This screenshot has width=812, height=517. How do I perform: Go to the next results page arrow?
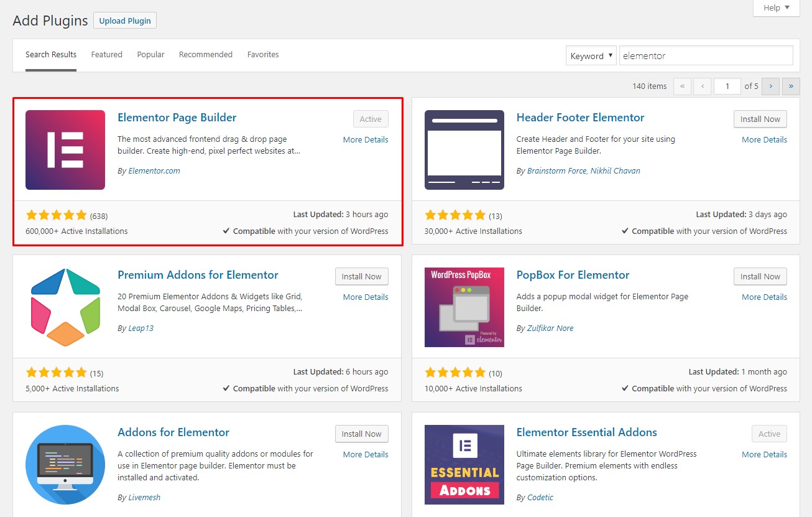point(770,86)
